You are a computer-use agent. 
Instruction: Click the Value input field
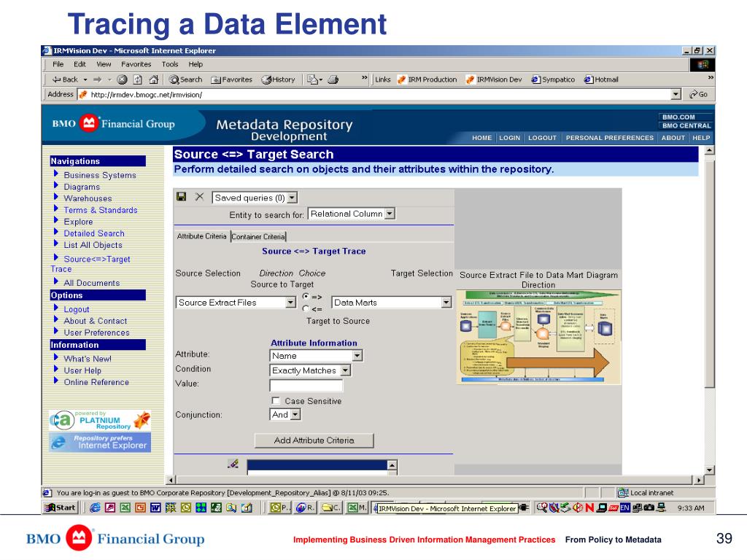point(306,385)
